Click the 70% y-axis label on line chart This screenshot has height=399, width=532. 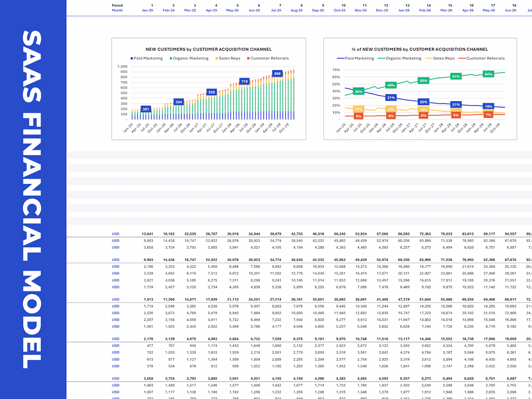[x=336, y=70]
